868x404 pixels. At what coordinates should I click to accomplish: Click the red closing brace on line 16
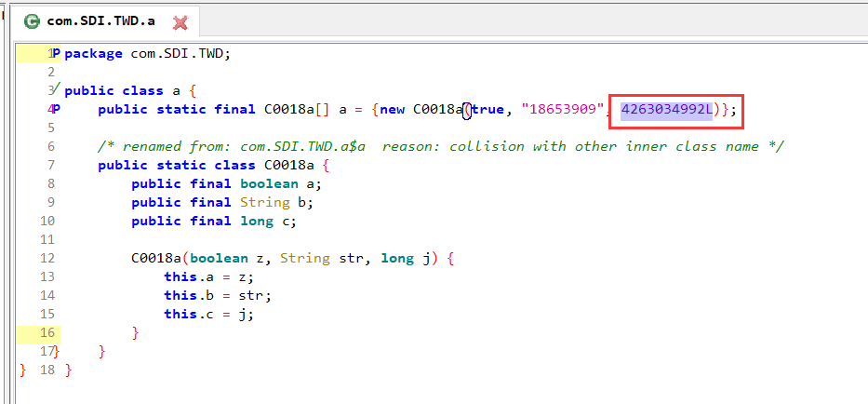coord(135,332)
